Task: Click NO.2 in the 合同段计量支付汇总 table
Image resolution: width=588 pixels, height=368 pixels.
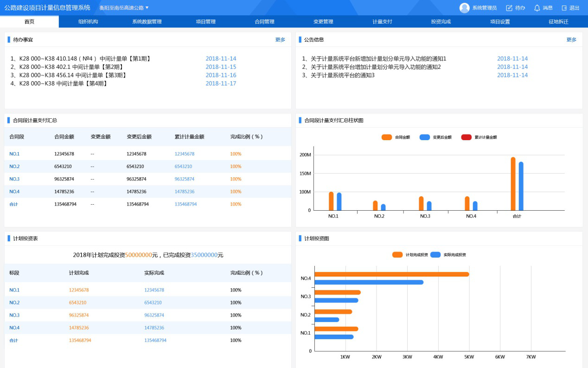Action: 14,167
